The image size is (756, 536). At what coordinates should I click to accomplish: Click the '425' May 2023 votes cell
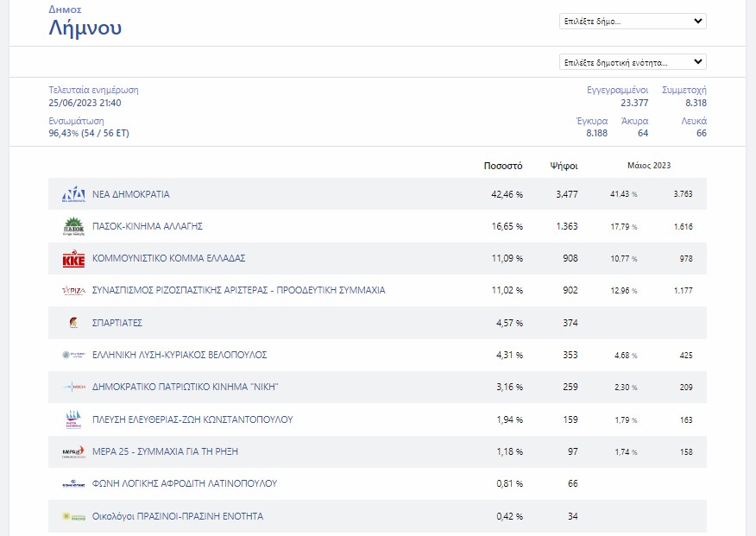[x=686, y=356]
